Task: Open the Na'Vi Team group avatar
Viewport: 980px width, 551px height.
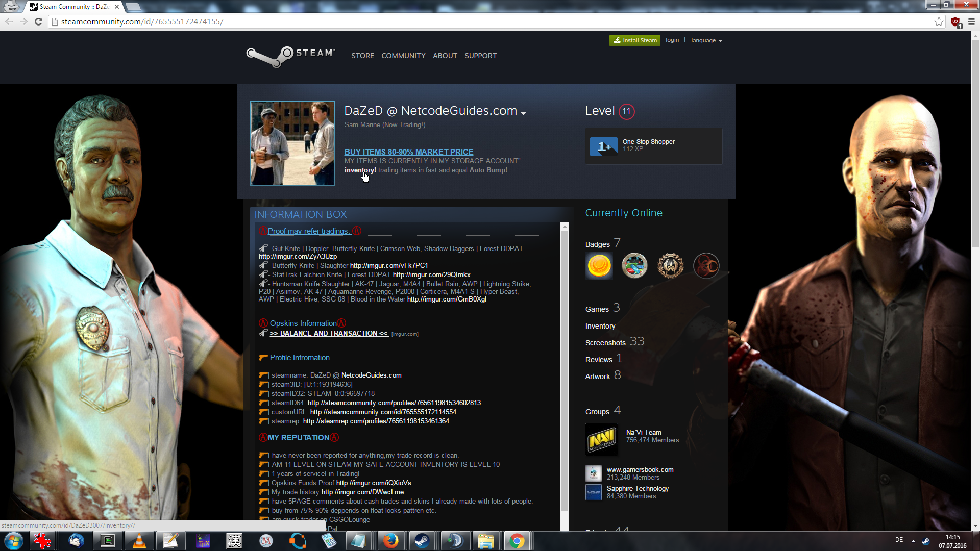Action: [x=601, y=440]
